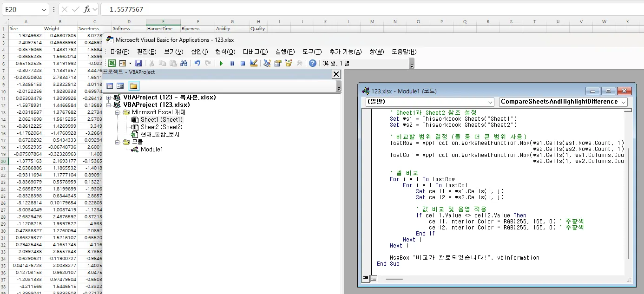This screenshot has width=644, height=294.
Task: Open the 창(W) menu
Action: (x=377, y=52)
